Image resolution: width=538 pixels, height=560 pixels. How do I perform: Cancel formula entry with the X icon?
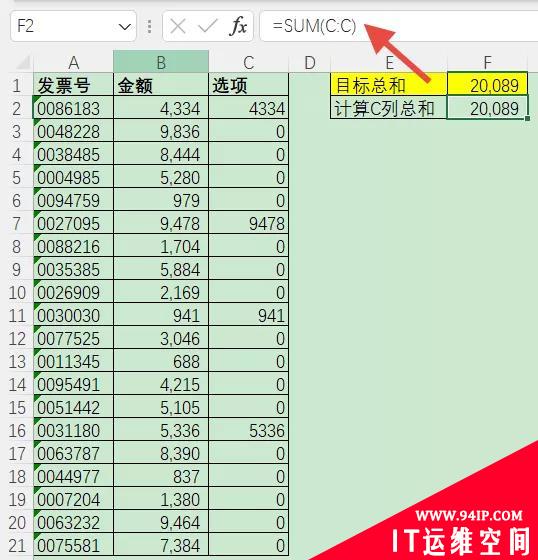tap(178, 26)
